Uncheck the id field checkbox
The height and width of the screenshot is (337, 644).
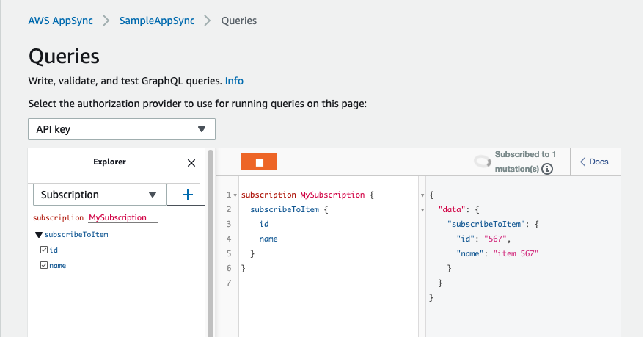pos(44,250)
